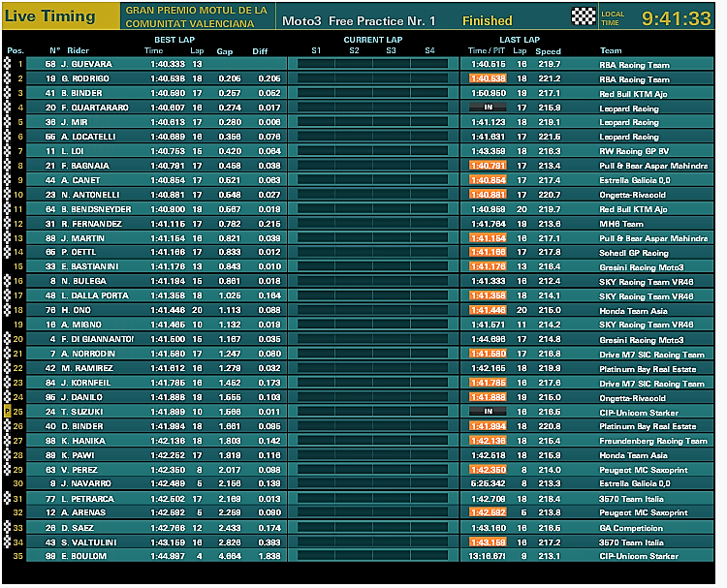
Task: Select rider name E. BOULOM
Action: coord(84,556)
